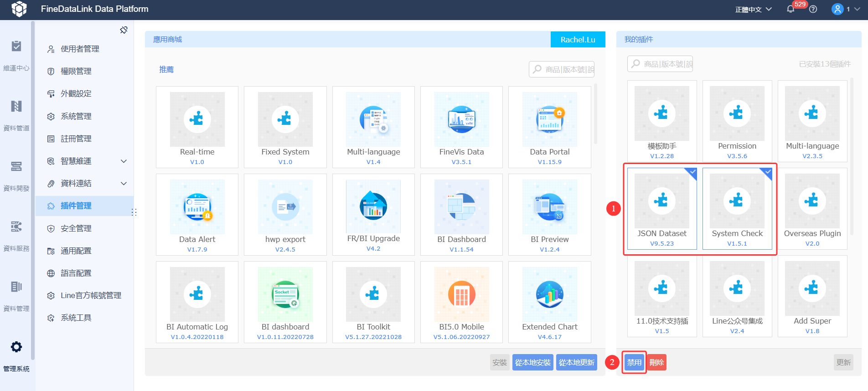This screenshot has width=868, height=391.
Task: Click the BI Preview plugin icon
Action: point(550,207)
